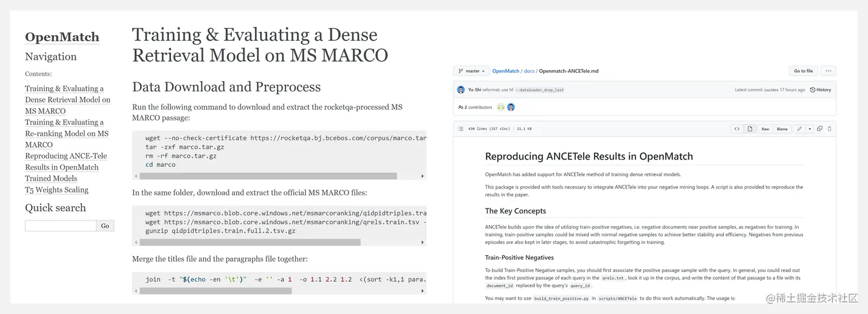Copy raw contents with copy icon
This screenshot has width=868, height=314.
[x=820, y=129]
